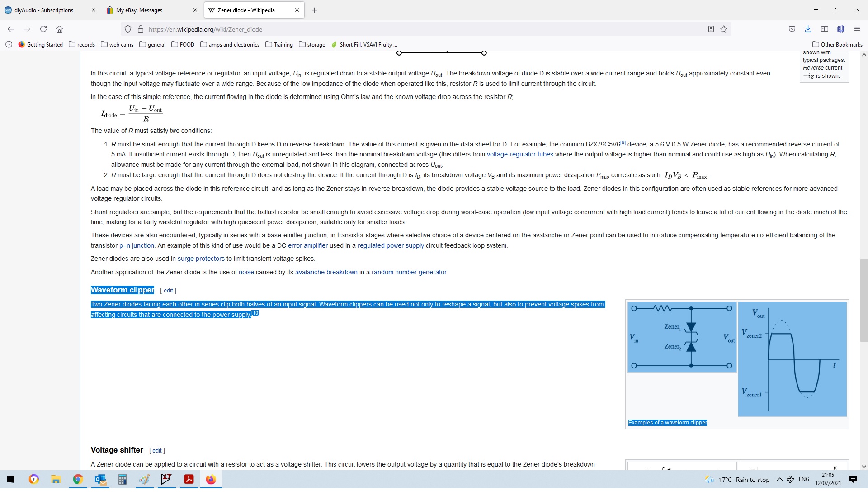Click the scrollbar up arrow
The width and height of the screenshot is (868, 495).
864,55
